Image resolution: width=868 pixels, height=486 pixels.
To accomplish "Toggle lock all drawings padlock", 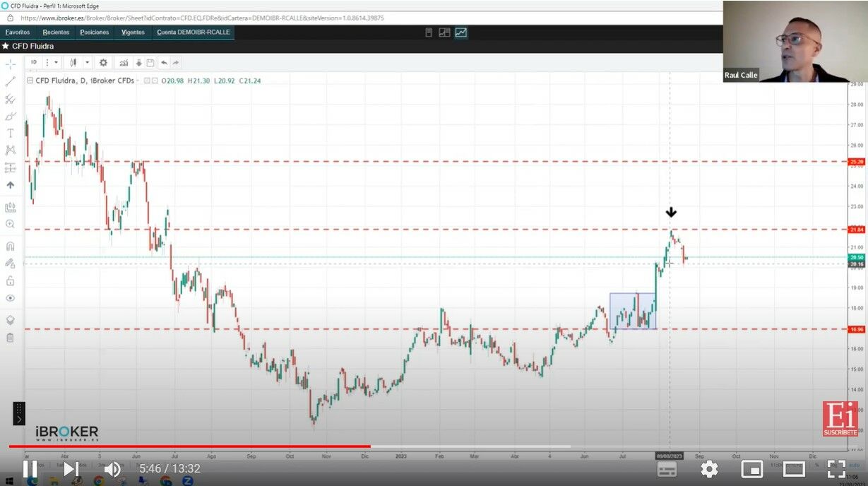I will pyautogui.click(x=10, y=280).
